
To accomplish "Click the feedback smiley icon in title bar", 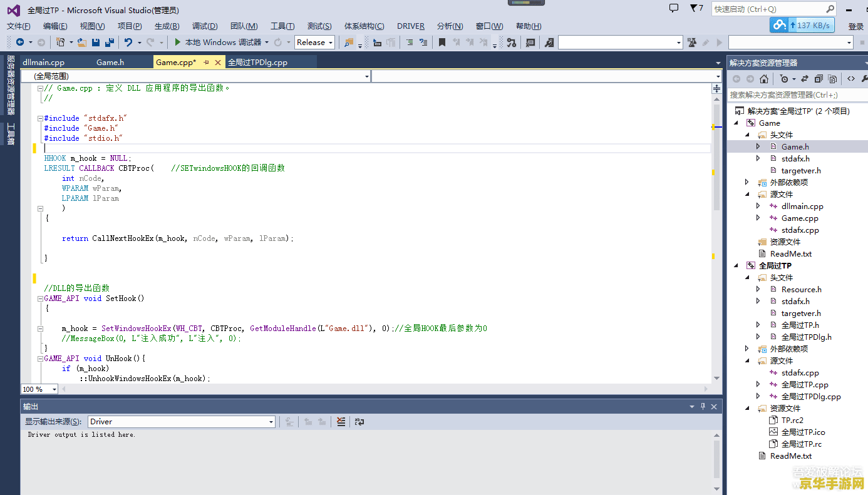I will click(674, 8).
